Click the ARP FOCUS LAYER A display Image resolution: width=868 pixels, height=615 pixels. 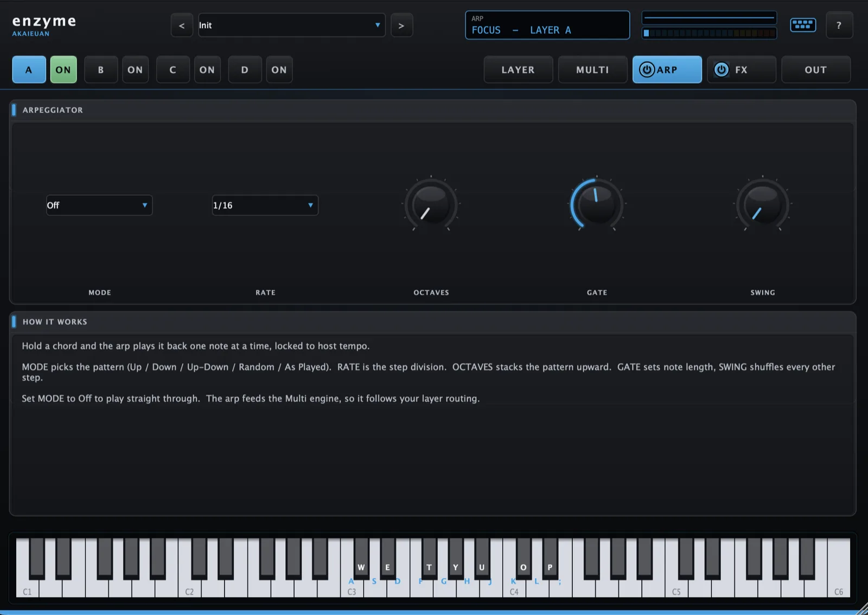point(547,25)
